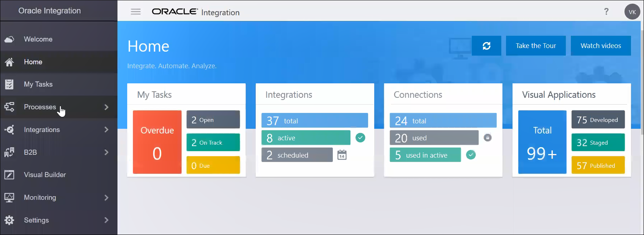This screenshot has height=235, width=644.
Task: Click the 5 used in active bar
Action: tap(425, 155)
